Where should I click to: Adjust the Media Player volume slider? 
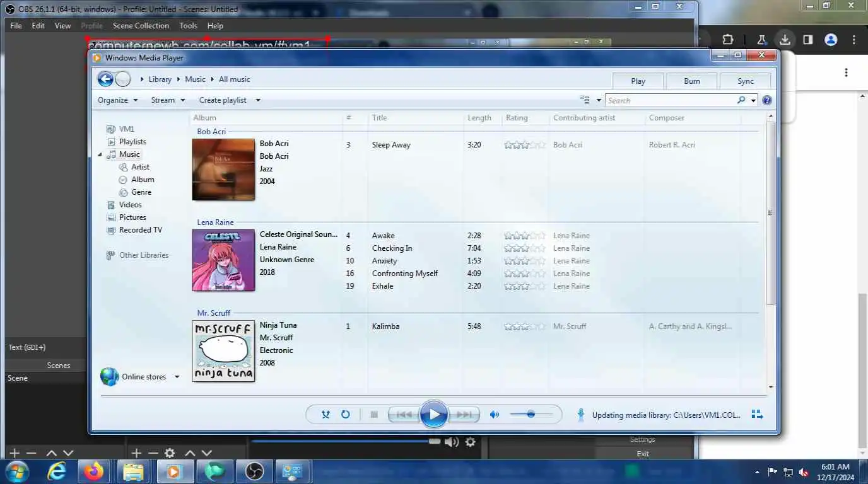tap(531, 415)
